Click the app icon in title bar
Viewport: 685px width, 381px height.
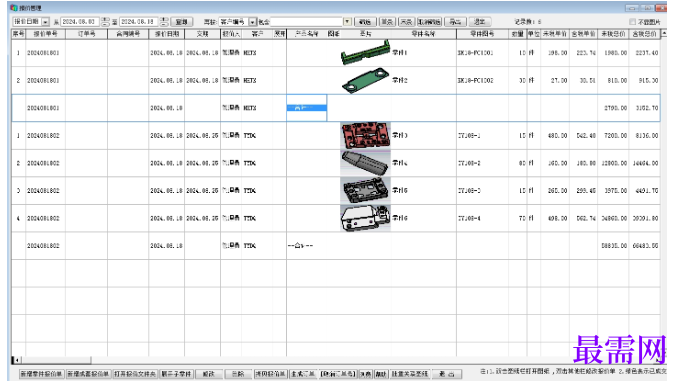(14, 8)
